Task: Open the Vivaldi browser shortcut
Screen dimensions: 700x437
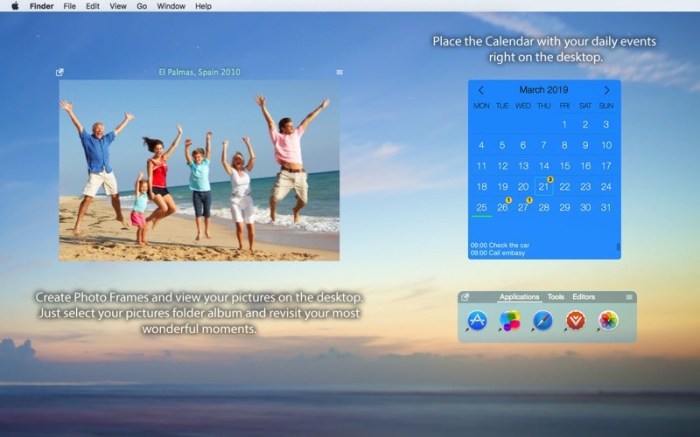Action: coord(575,321)
